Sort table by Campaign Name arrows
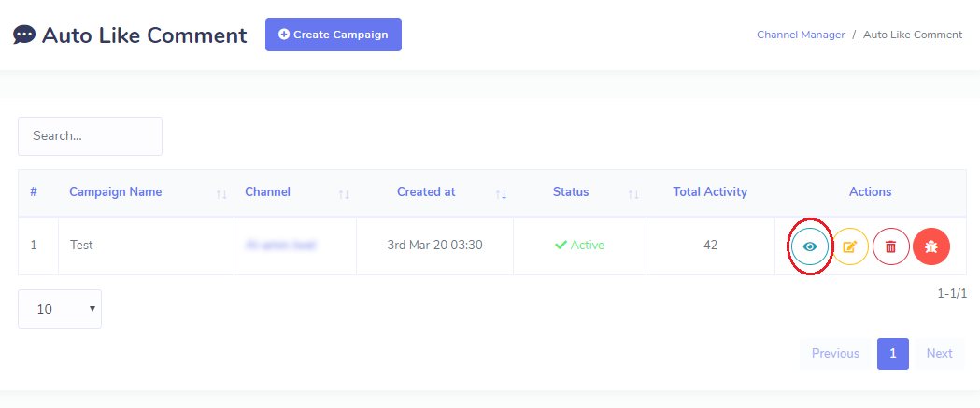980x408 pixels. click(x=221, y=194)
